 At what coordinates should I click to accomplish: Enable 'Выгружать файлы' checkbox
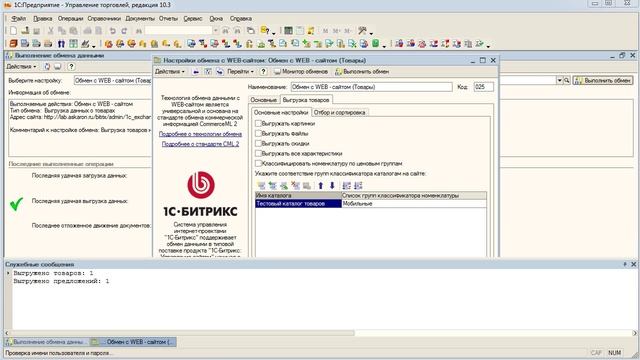pos(258,133)
